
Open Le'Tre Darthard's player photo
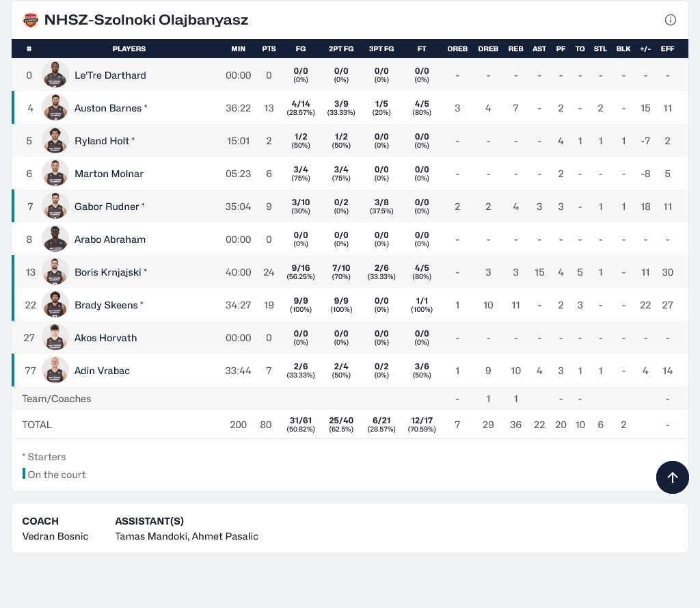coord(55,75)
